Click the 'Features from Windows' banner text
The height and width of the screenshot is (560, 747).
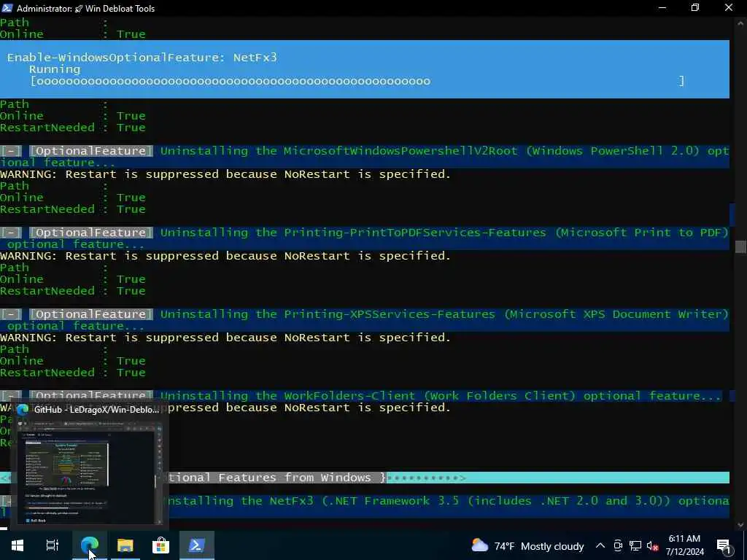coord(295,478)
